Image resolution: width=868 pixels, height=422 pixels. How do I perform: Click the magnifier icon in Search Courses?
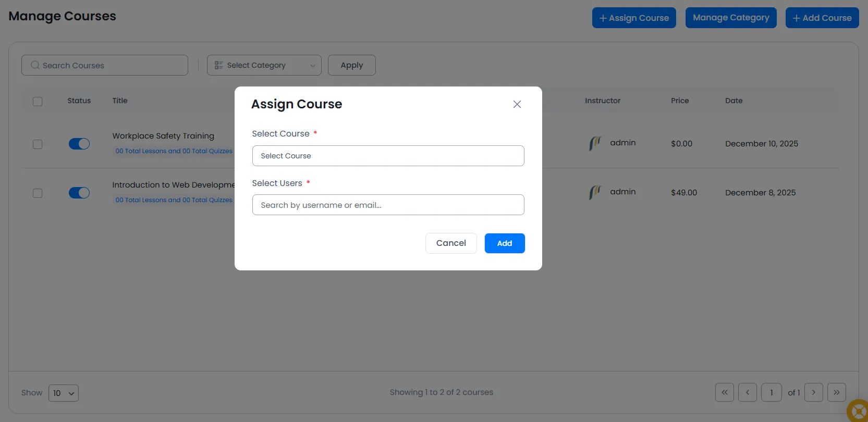(x=35, y=65)
